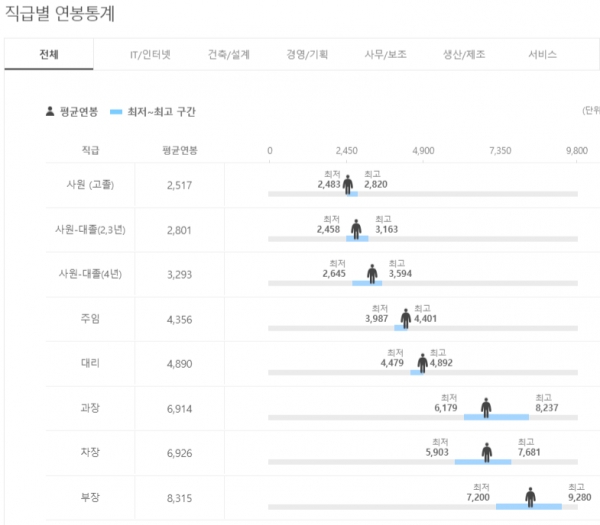Image resolution: width=600 pixels, height=525 pixels.
Task: Click the 최저 value 7,200
Action: [478, 497]
